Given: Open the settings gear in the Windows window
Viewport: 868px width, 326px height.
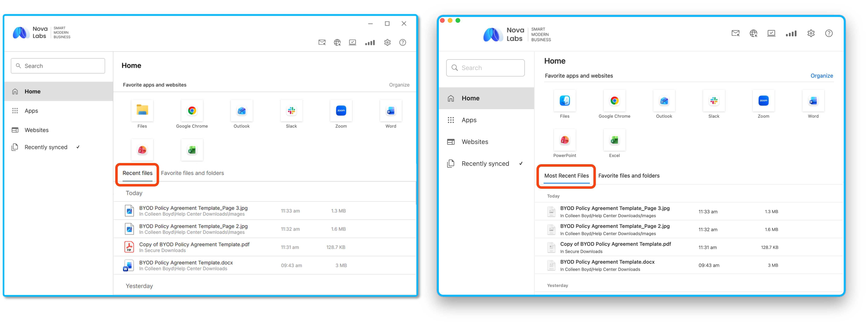Looking at the screenshot, I should (x=388, y=42).
